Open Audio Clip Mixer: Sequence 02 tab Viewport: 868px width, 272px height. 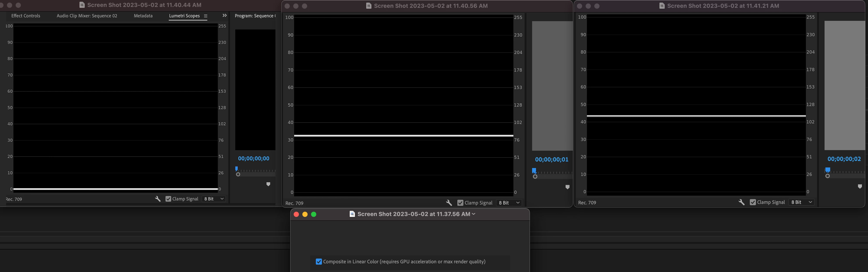click(87, 16)
